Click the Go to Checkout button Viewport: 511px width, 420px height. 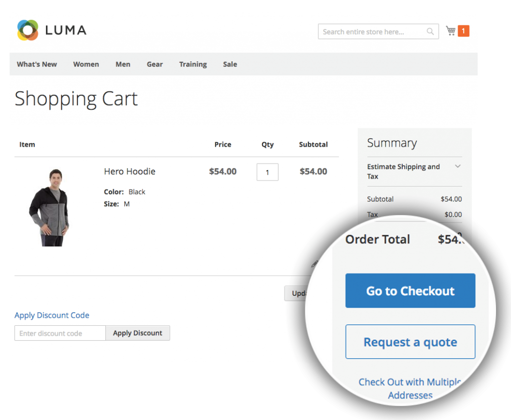pyautogui.click(x=410, y=291)
